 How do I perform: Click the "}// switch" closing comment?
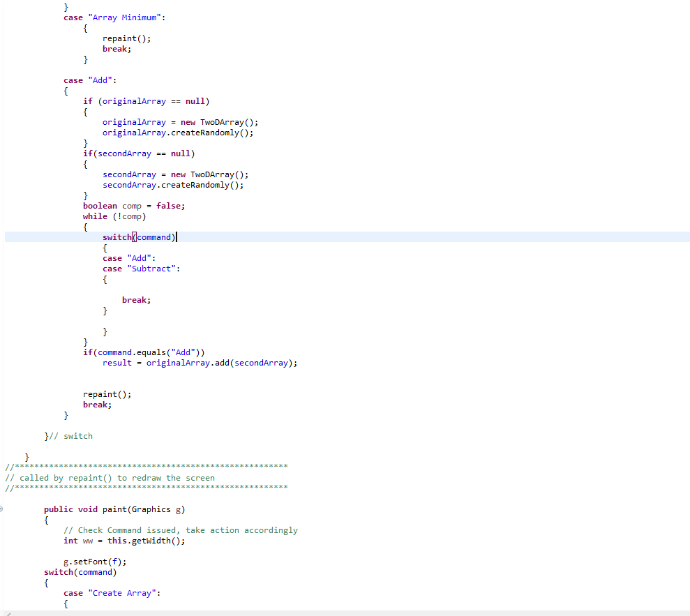[x=68, y=436]
